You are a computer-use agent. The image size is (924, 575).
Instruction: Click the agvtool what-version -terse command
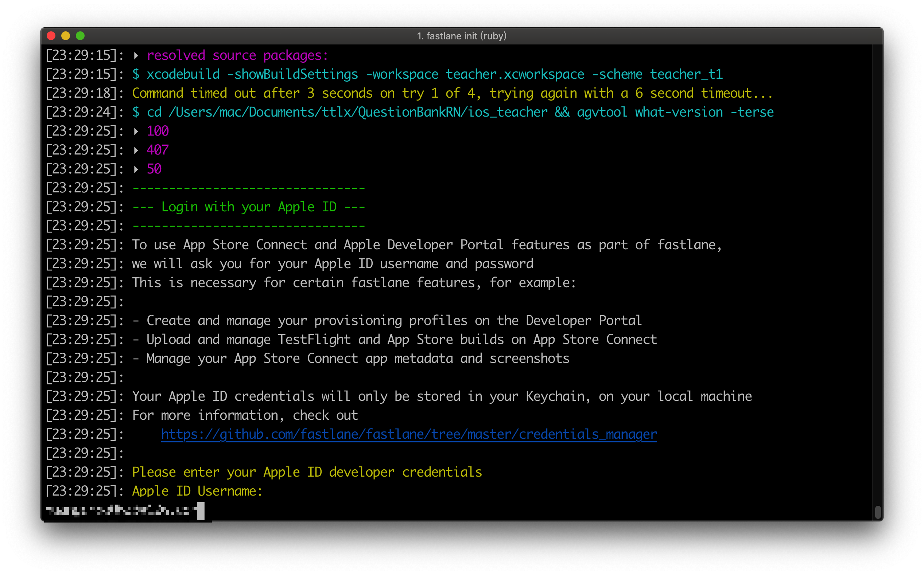675,112
